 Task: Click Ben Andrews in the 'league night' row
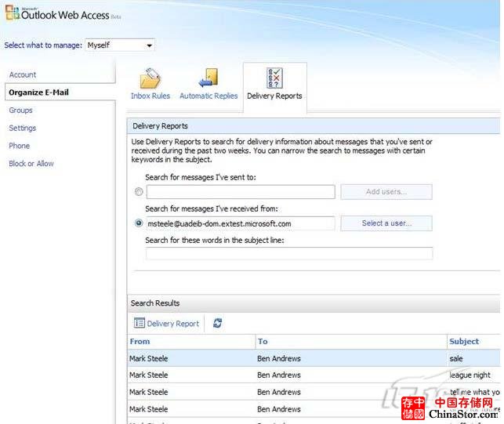(279, 375)
